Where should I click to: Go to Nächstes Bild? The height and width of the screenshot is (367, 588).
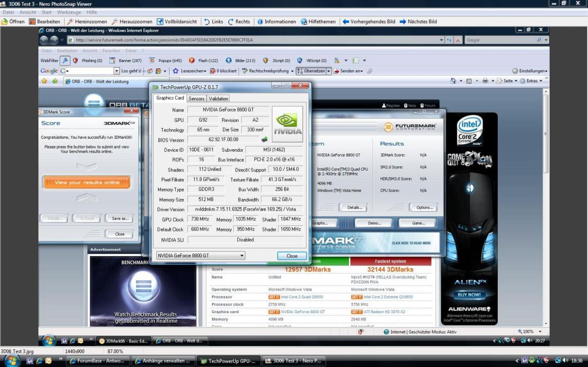[418, 22]
